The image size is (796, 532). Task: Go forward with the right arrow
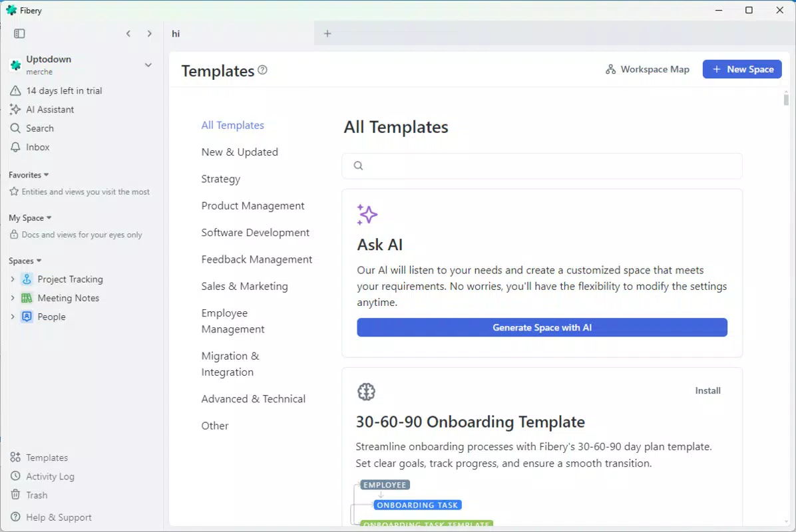click(149, 33)
